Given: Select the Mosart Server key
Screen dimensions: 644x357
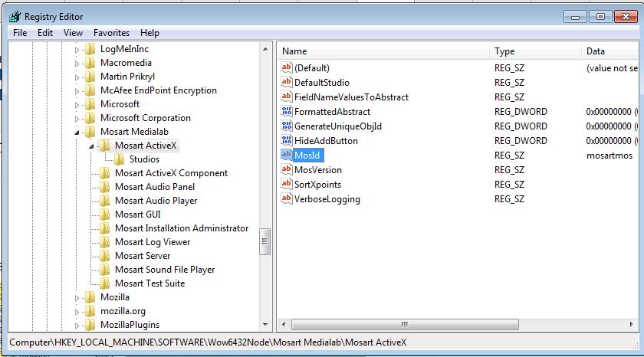Looking at the screenshot, I should coord(143,256).
